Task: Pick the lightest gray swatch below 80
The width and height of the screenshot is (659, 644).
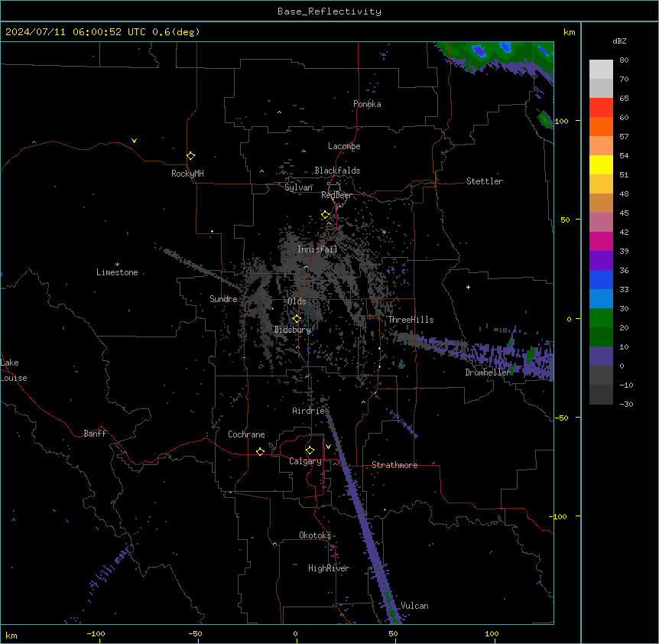Action: 601,70
